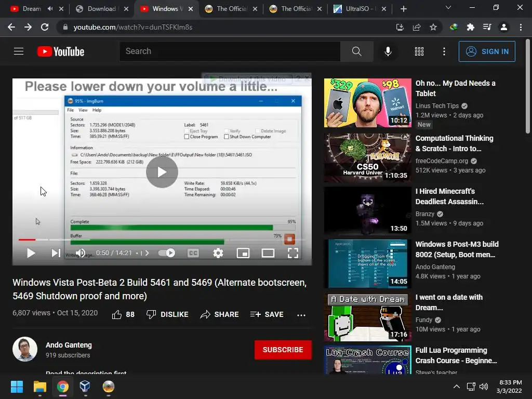
Task: Focus the YouTube search field
Action: (230, 51)
